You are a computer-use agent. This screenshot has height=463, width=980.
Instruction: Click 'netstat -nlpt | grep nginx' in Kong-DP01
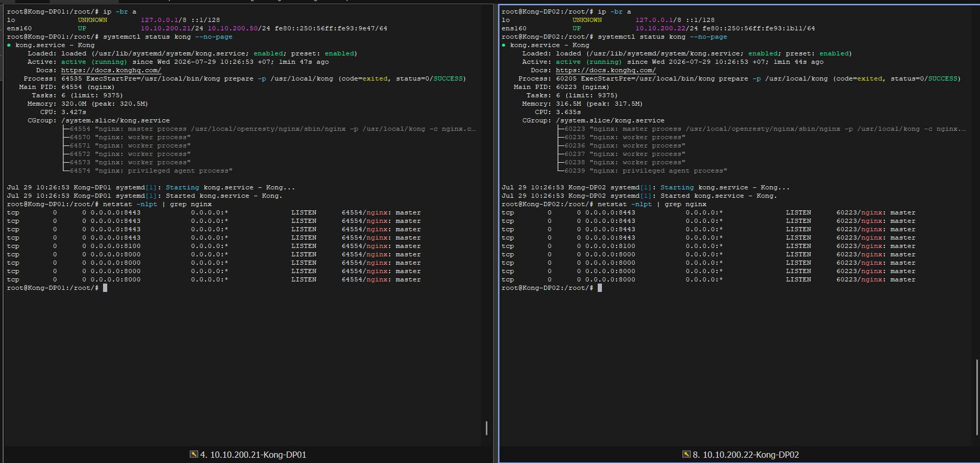[157, 204]
